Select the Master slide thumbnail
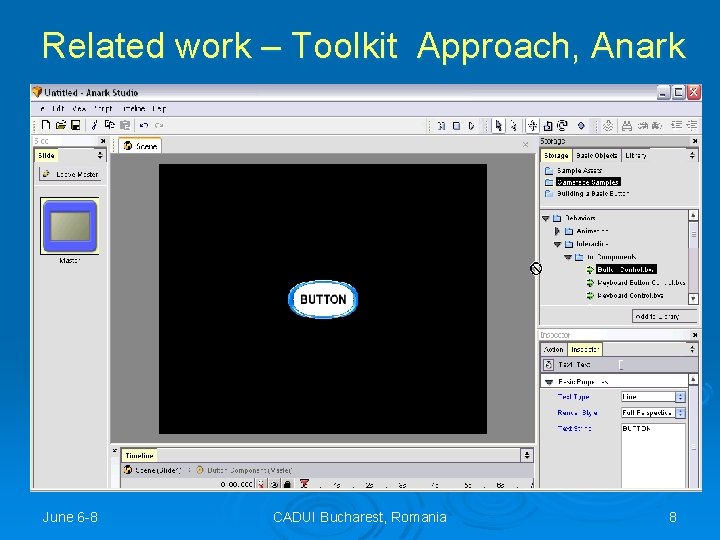 point(69,226)
